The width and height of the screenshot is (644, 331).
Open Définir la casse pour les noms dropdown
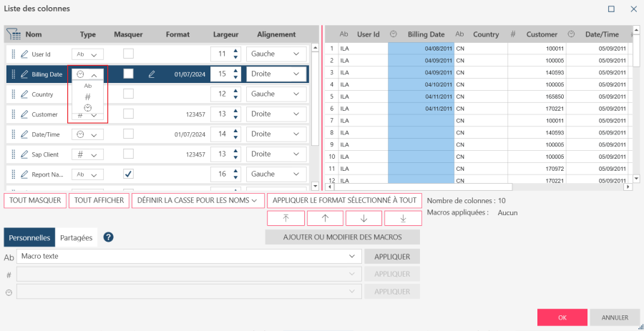tap(198, 200)
